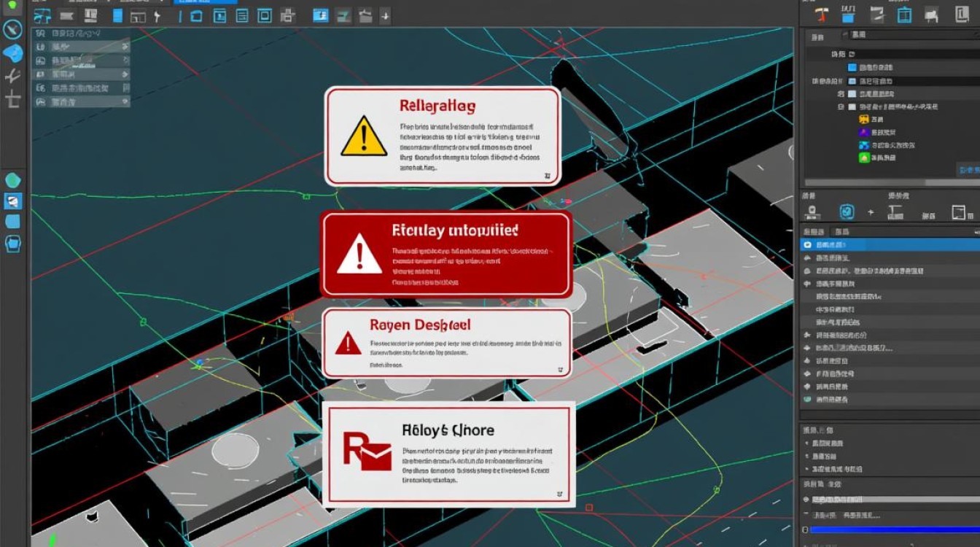Click the blue rounded checkmark icon in right panel
The image size is (980, 547).
click(847, 212)
